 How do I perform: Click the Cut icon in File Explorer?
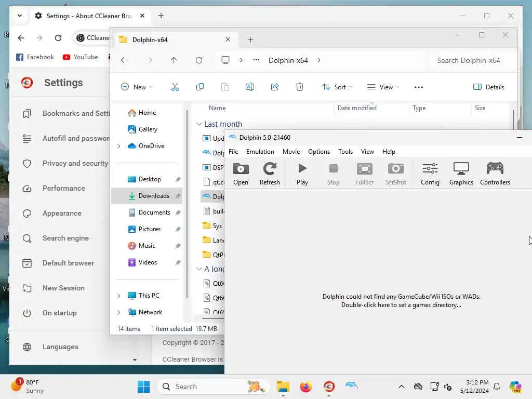(175, 87)
